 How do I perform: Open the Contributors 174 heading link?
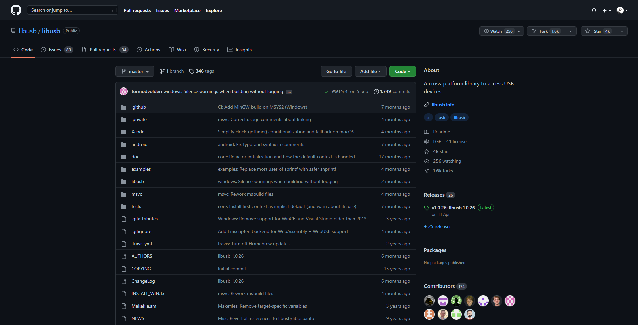pos(445,286)
